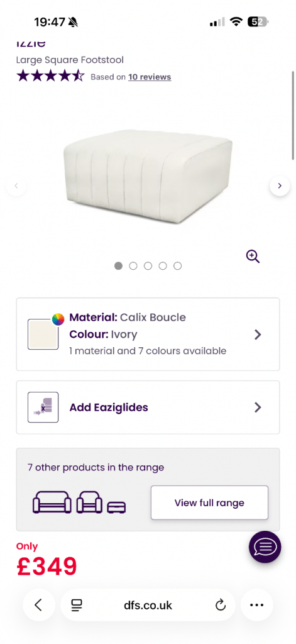Tap the magnifier zoom-in icon below image
Screen dimensions: 296x644
click(253, 257)
